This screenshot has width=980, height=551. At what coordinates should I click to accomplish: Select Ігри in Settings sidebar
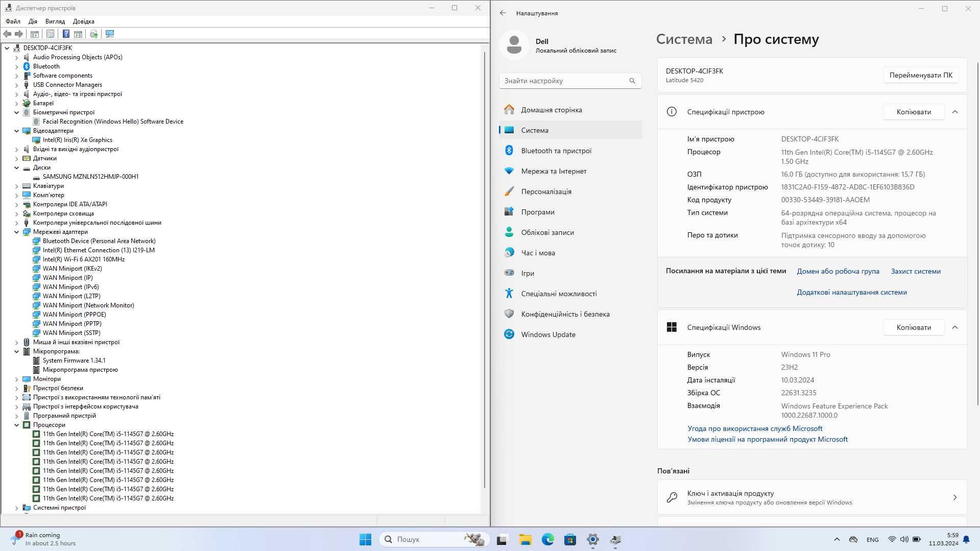(570, 273)
